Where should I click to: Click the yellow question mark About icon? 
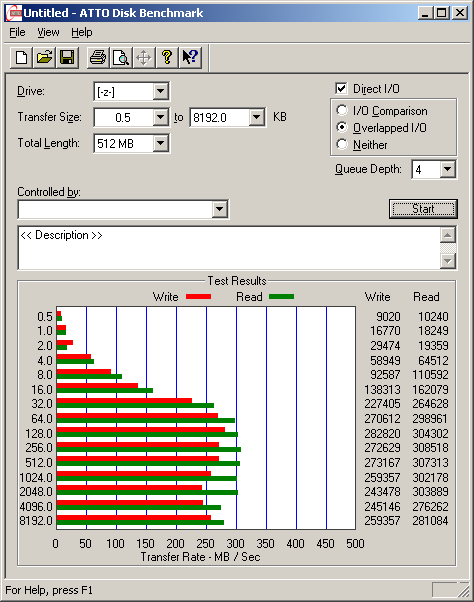coord(167,58)
